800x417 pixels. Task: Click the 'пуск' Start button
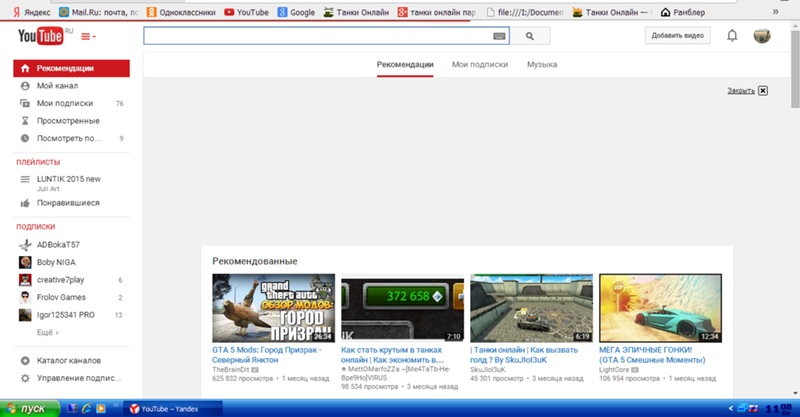pyautogui.click(x=30, y=409)
